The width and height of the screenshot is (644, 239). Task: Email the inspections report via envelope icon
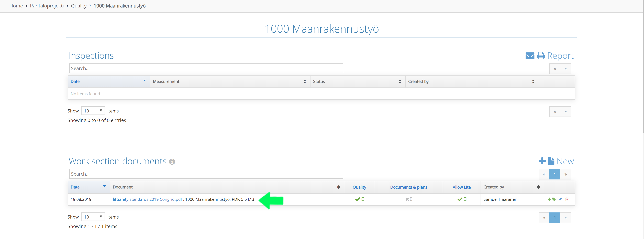[529, 56]
